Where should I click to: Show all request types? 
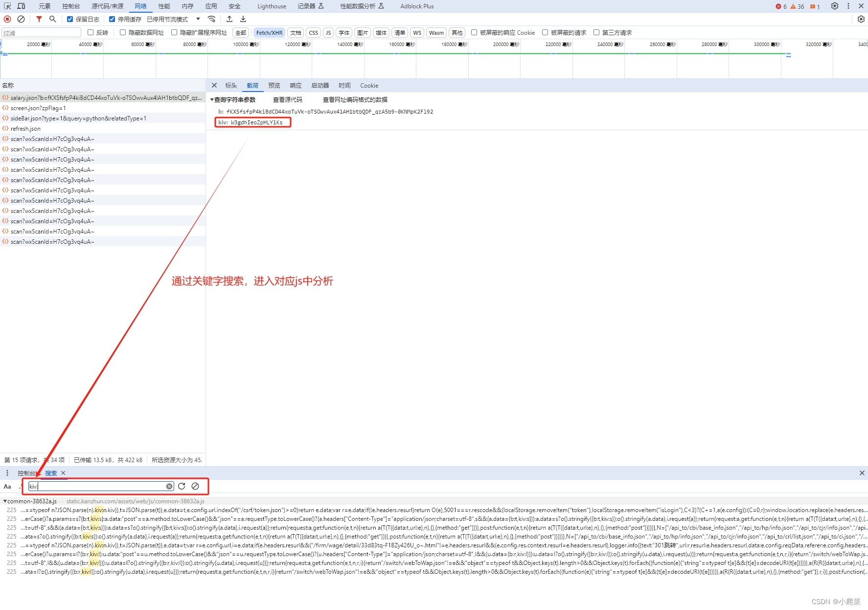coord(241,32)
